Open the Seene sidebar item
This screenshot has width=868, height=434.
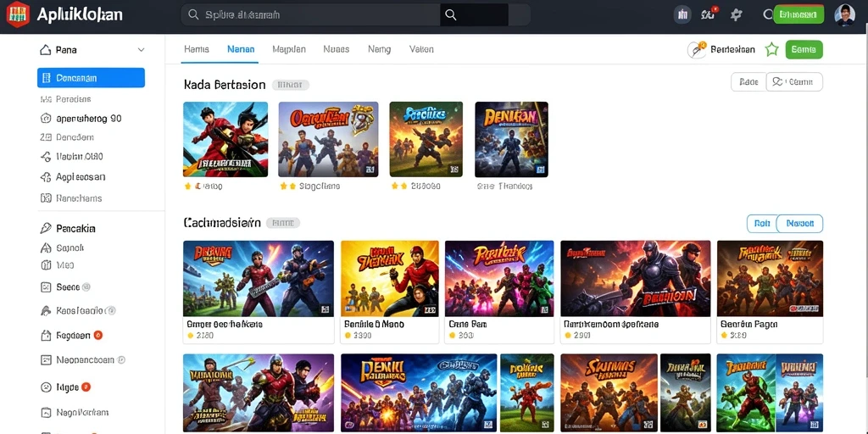65,287
